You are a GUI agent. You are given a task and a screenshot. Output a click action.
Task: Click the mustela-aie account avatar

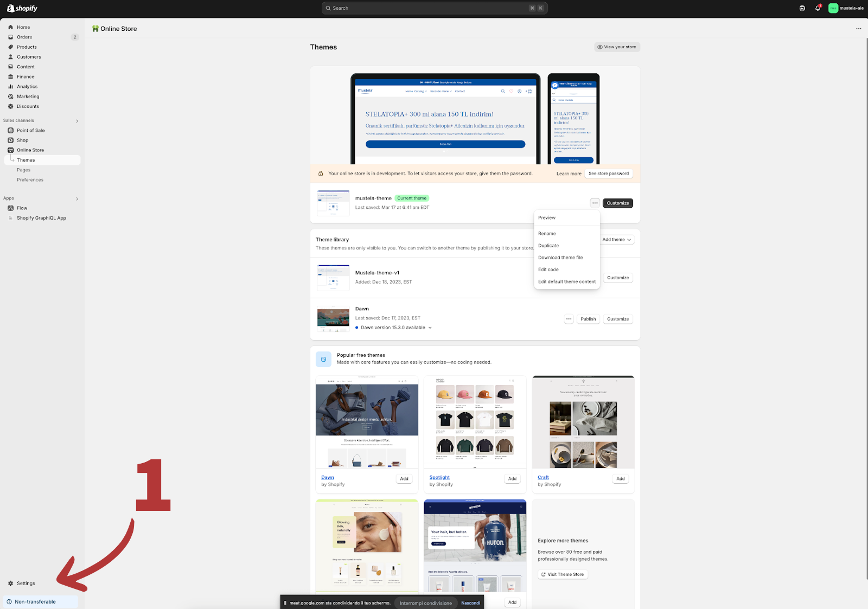(833, 8)
